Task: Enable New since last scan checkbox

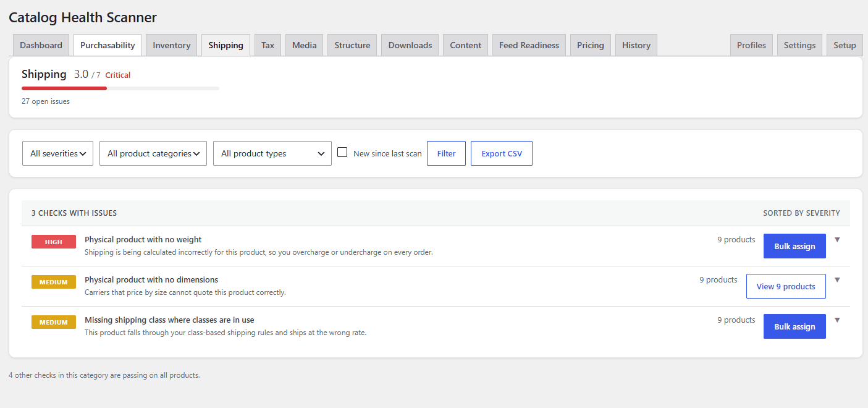Action: [342, 152]
